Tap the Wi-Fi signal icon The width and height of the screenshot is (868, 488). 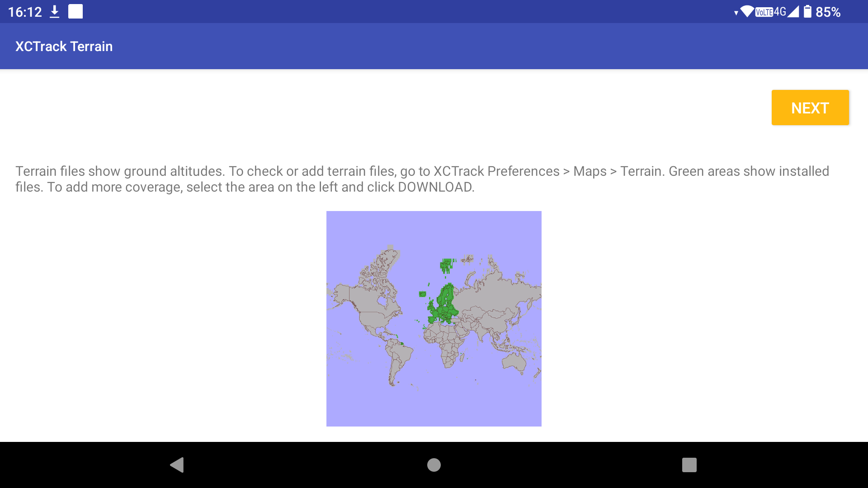pyautogui.click(x=747, y=11)
